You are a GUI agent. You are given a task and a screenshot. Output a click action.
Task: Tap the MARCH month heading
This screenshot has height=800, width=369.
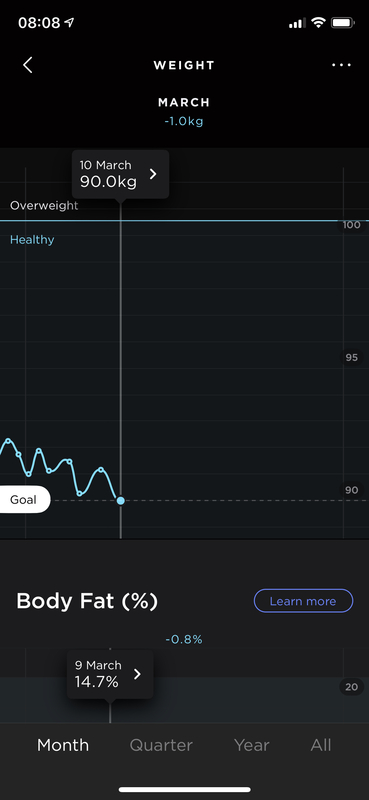point(184,103)
